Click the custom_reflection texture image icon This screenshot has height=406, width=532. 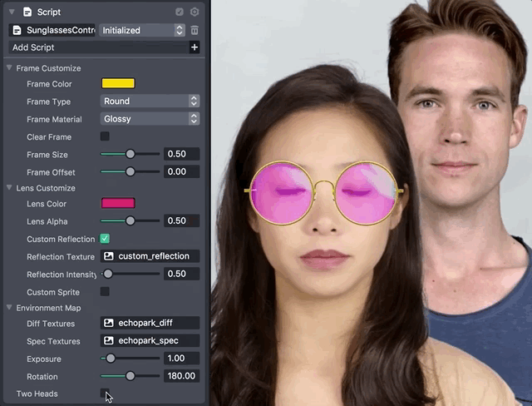click(108, 256)
